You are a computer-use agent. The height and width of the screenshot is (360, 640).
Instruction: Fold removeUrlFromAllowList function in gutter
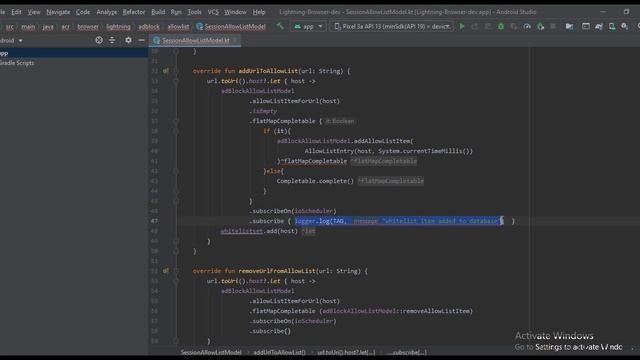click(176, 271)
